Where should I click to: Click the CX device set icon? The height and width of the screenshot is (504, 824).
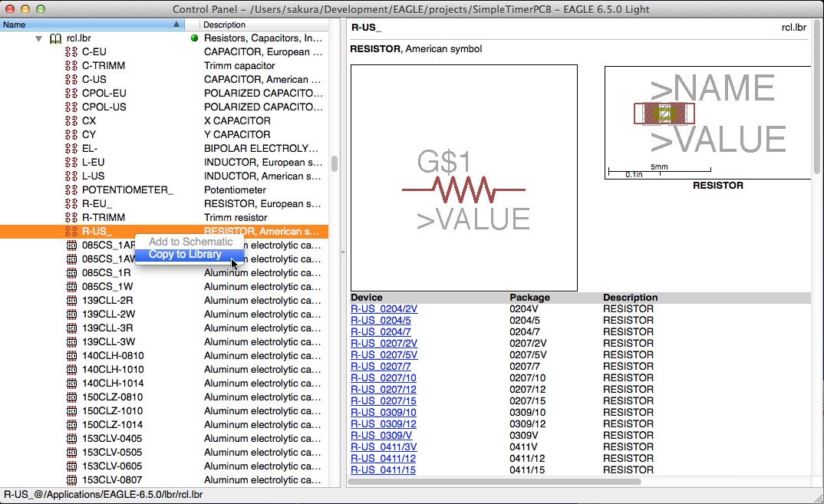[71, 121]
